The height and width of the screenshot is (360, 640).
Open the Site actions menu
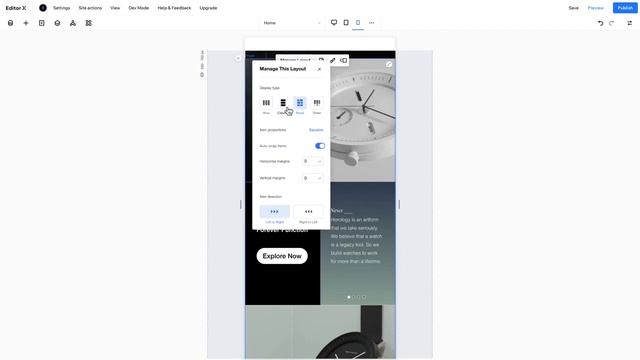[90, 8]
